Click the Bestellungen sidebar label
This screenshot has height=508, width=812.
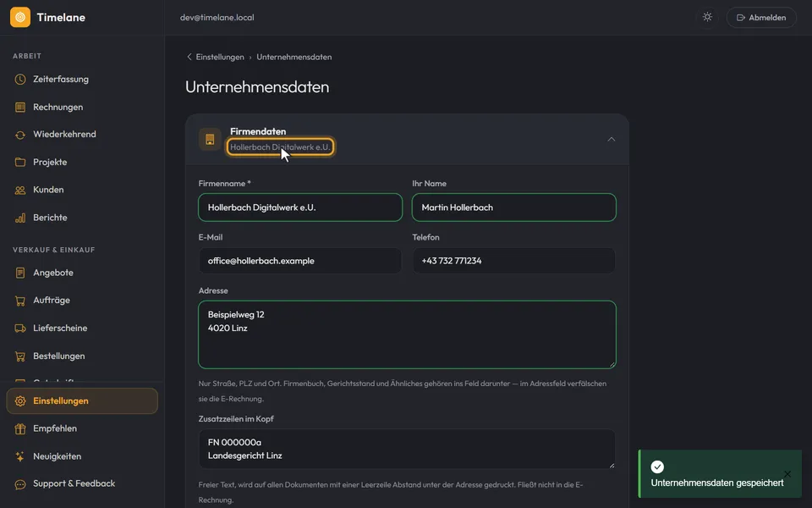[x=59, y=356]
